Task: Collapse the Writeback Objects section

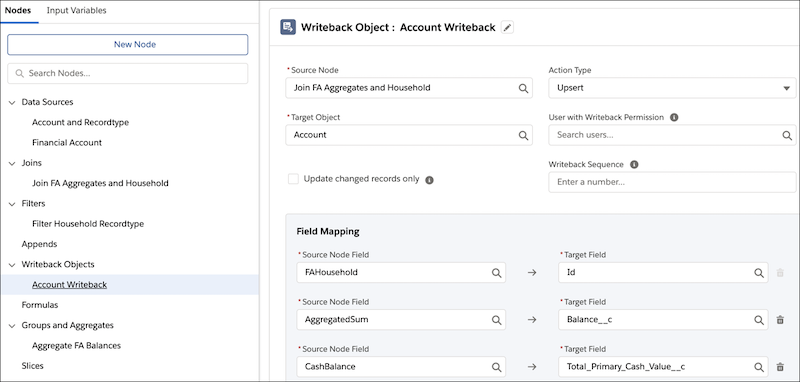Action: point(12,265)
